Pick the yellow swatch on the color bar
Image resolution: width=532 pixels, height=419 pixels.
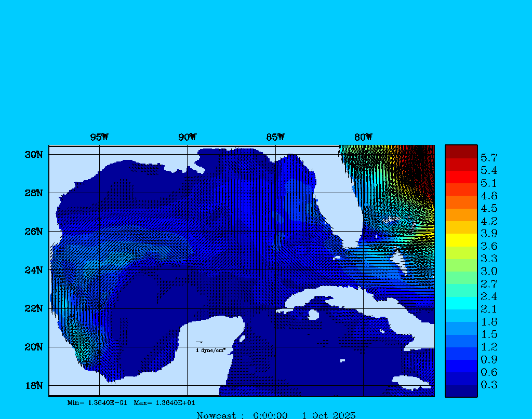(461, 240)
